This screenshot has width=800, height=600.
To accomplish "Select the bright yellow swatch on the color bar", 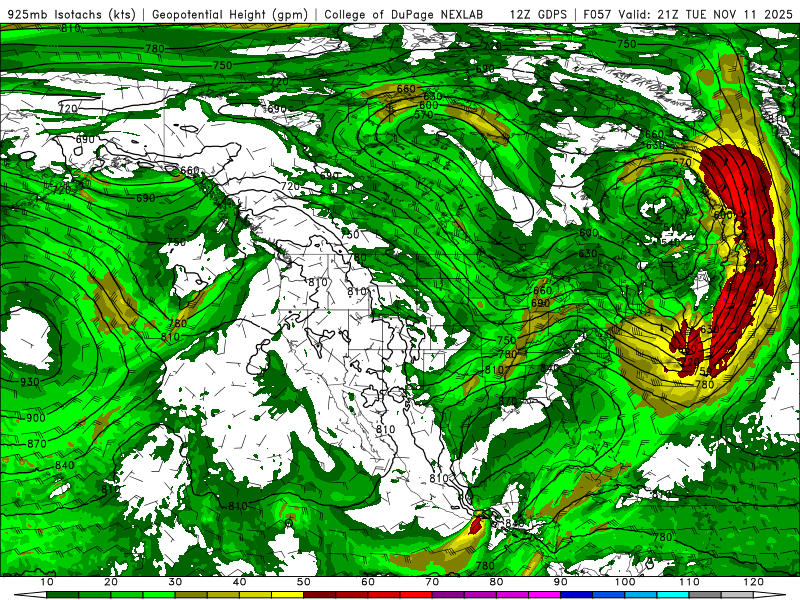I will pyautogui.click(x=287, y=595).
